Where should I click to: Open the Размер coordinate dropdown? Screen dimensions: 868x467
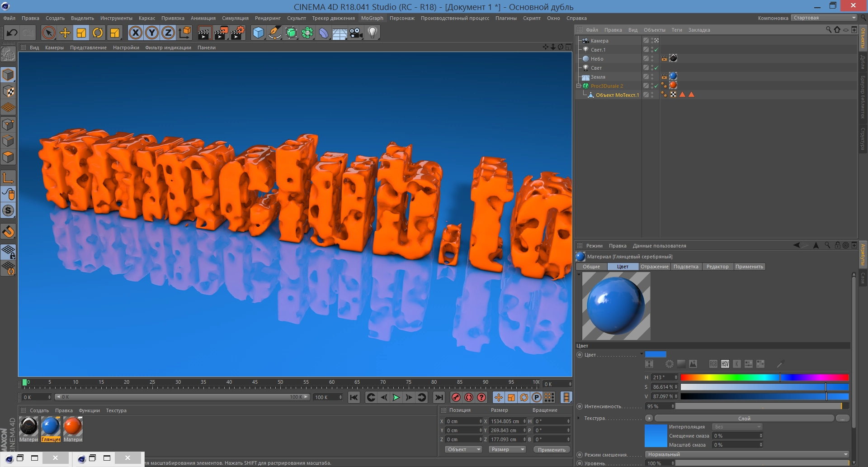(x=507, y=449)
